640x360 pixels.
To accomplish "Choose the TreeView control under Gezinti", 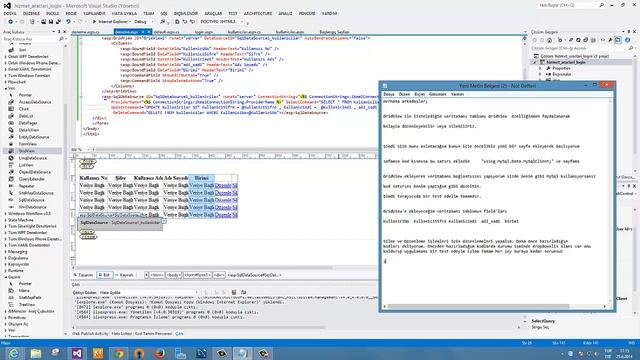I will [27, 304].
